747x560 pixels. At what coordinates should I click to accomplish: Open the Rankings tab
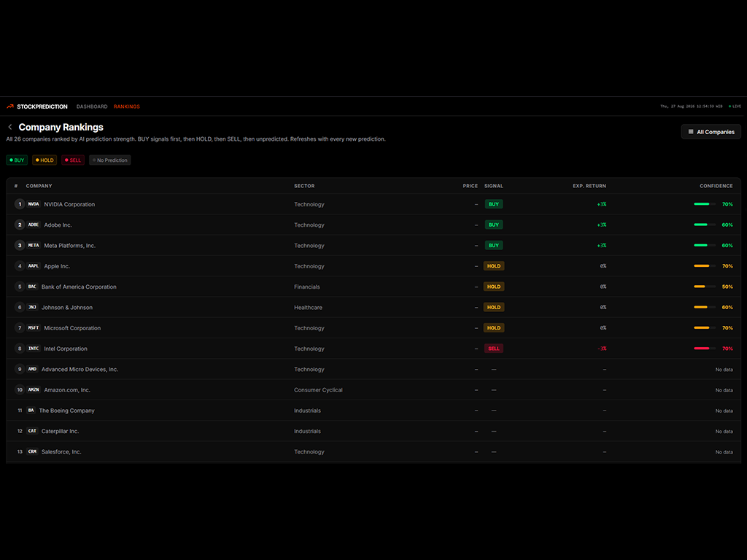click(x=127, y=106)
